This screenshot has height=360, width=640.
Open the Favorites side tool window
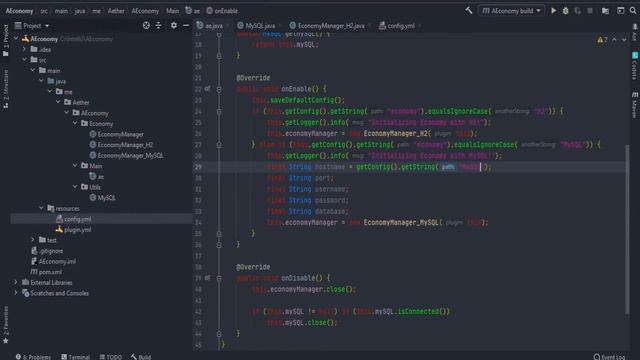[6, 324]
